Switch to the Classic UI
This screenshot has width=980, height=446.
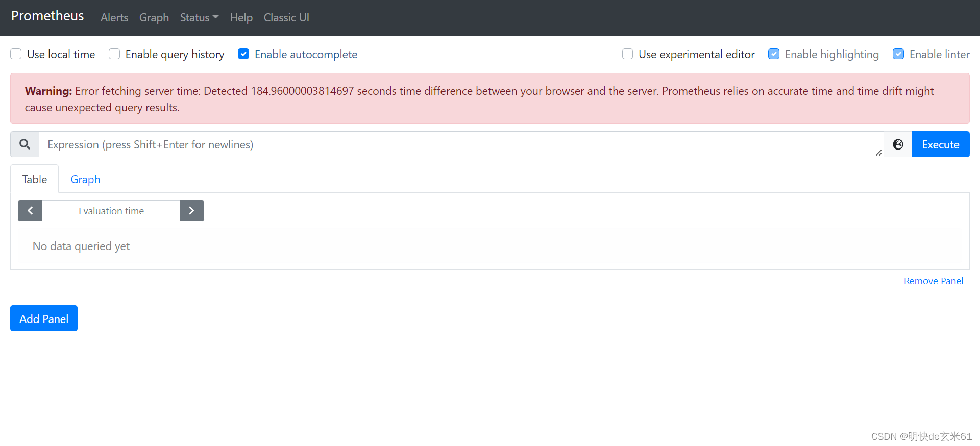coord(286,17)
